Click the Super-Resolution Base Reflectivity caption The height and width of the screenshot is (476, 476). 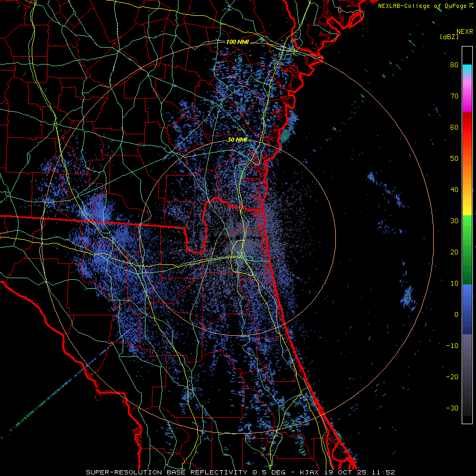[167, 472]
